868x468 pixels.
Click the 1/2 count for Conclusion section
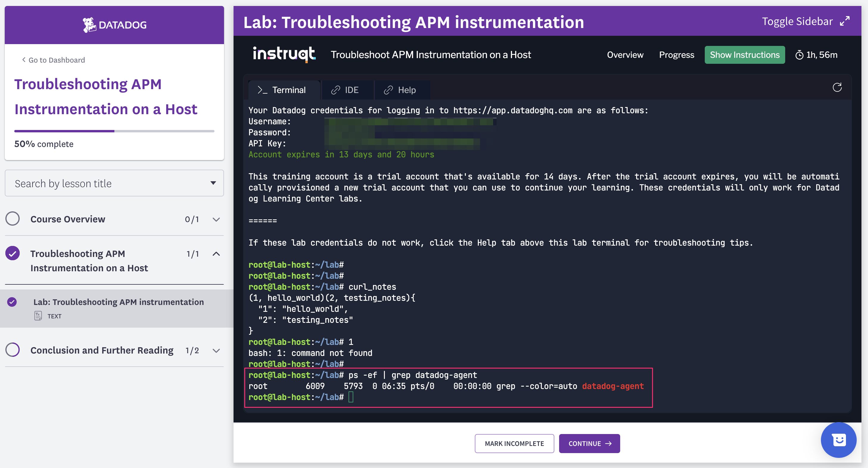(x=192, y=351)
